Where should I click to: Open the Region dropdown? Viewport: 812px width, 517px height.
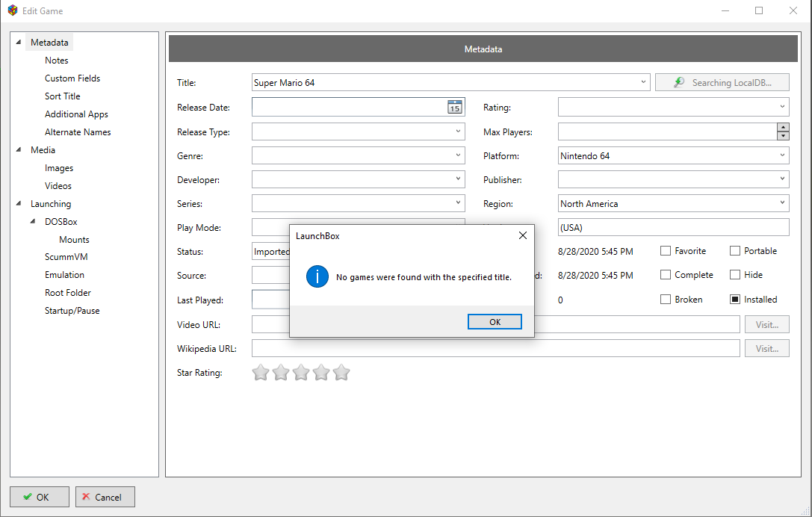pos(782,203)
